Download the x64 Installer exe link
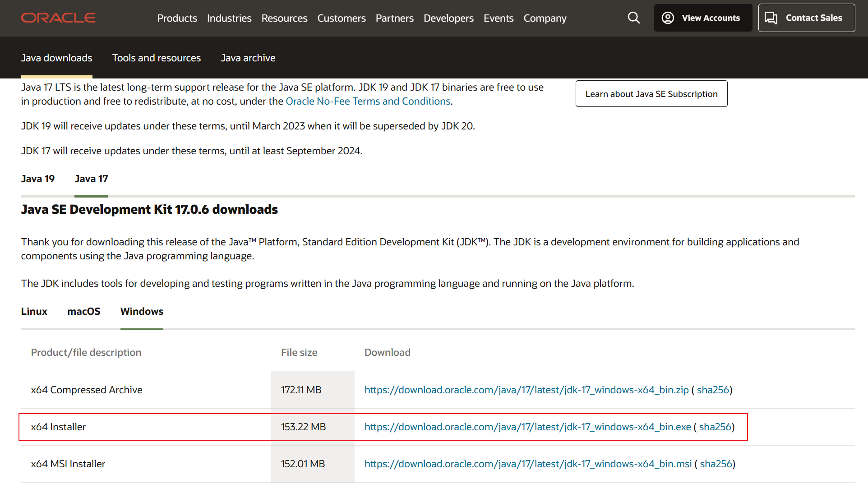 527,427
